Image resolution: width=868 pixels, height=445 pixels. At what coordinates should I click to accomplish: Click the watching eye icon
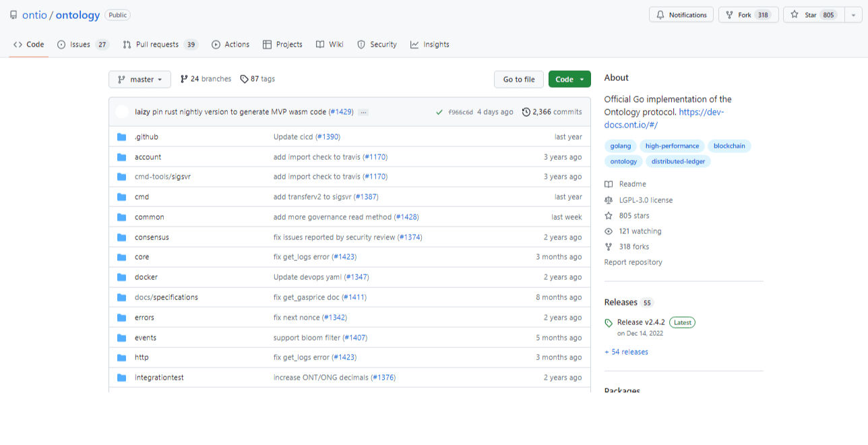(609, 231)
